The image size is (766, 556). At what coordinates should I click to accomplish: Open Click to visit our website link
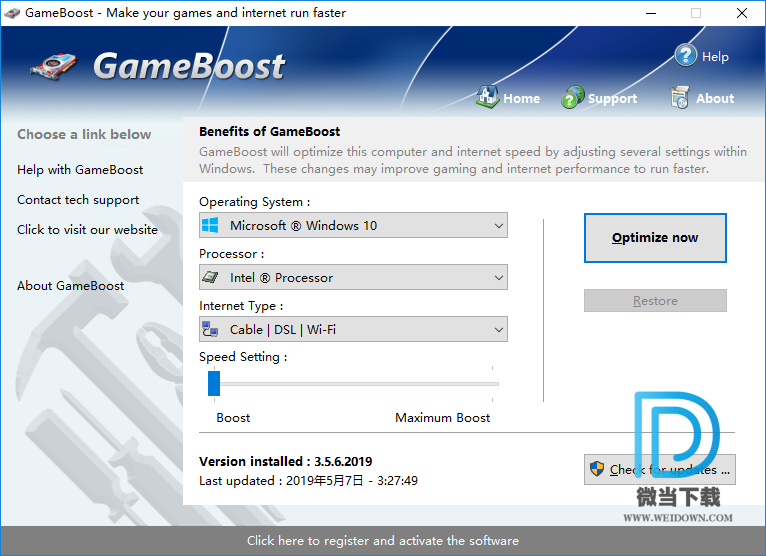click(87, 230)
